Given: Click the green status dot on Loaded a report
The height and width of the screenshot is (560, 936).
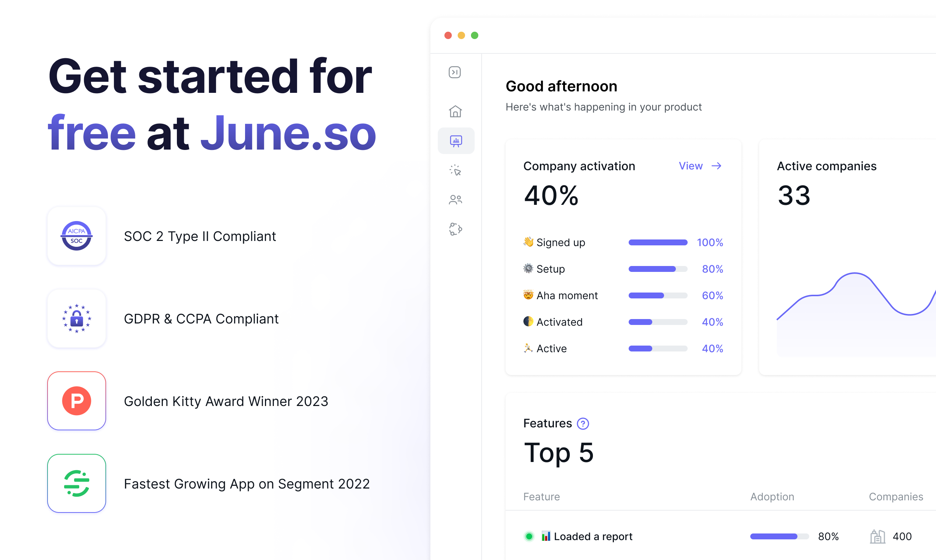Looking at the screenshot, I should click(x=529, y=536).
